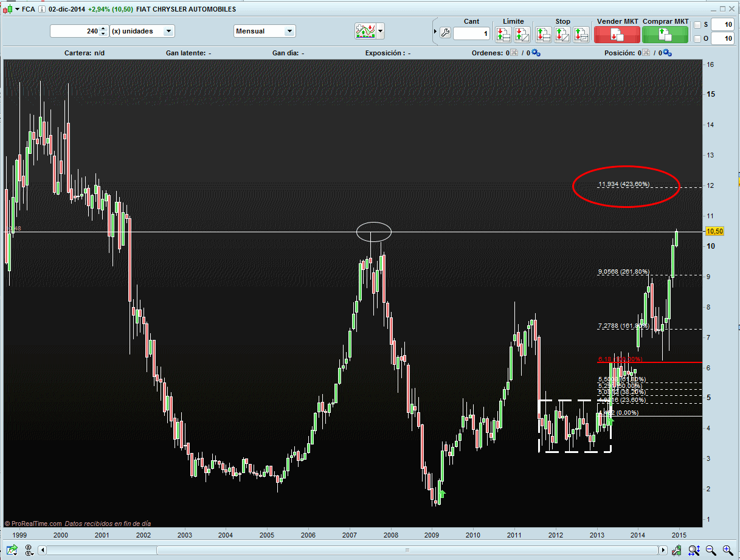Click the second Límite order icon
Viewport: 740px width, 560px height.
coord(522,34)
